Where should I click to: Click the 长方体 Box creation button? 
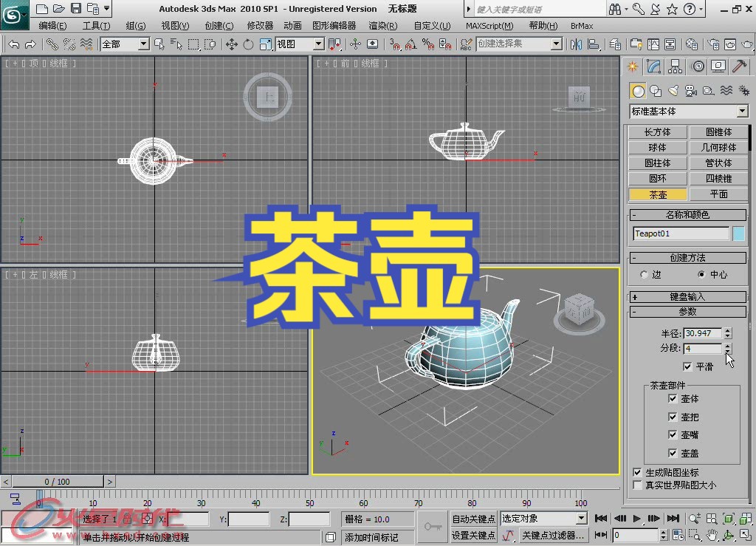coord(657,132)
